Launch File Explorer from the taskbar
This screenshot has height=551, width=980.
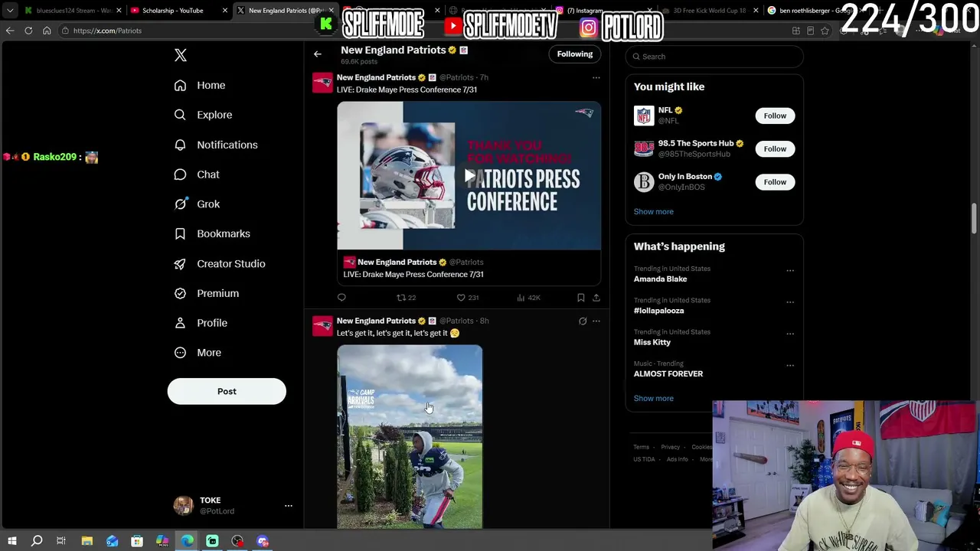click(87, 541)
